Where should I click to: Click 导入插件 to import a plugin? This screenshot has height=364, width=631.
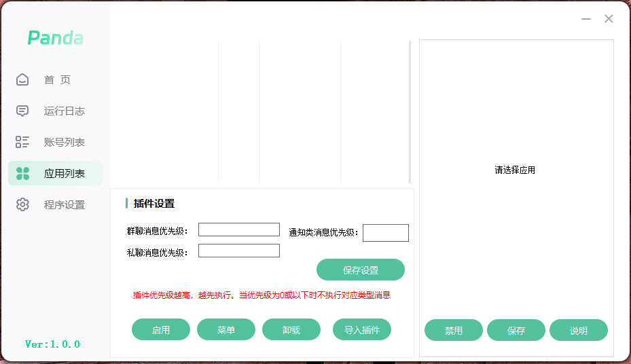click(362, 330)
